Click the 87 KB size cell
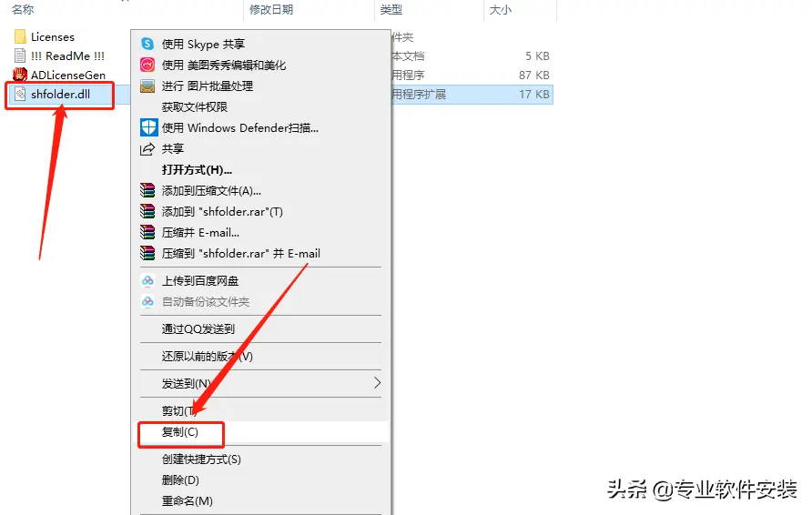The width and height of the screenshot is (812, 515). [x=534, y=75]
